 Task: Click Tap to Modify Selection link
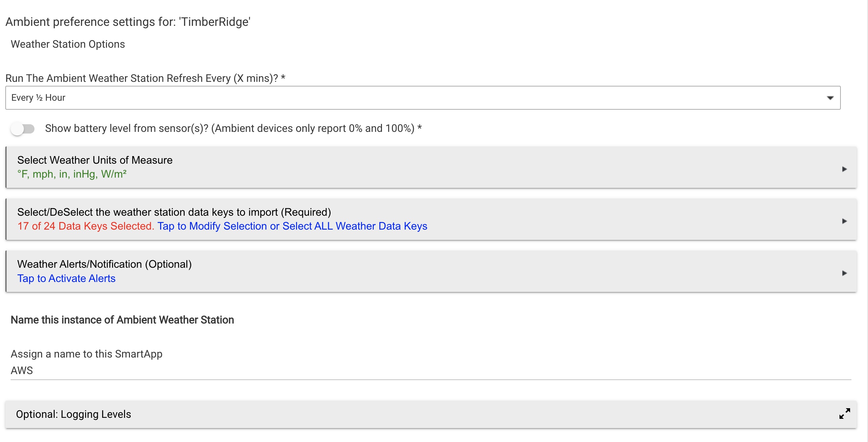tap(292, 226)
